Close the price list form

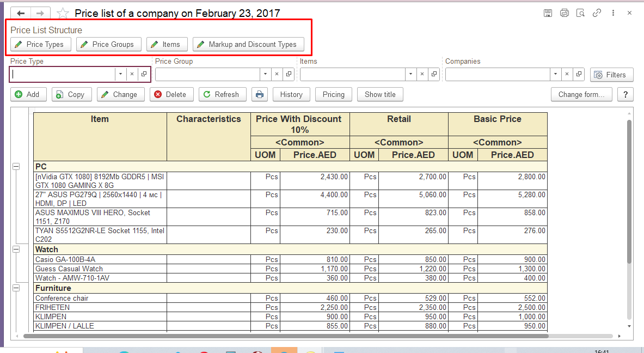(x=629, y=13)
